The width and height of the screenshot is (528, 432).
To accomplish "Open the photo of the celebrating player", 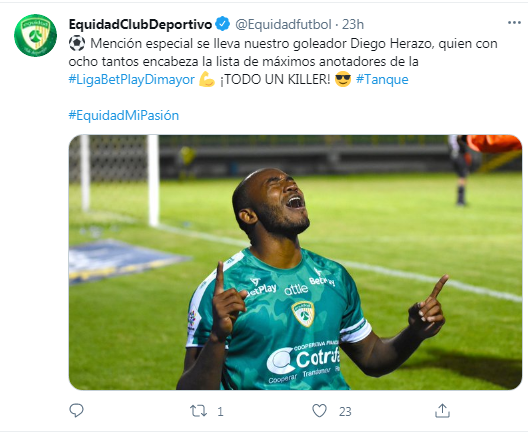I will [295, 262].
